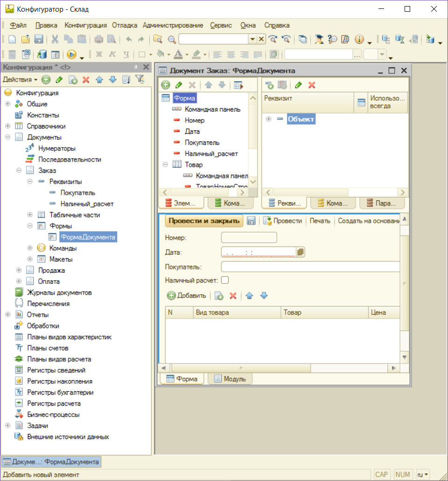Click the magnifier search icon in main toolbar
The height and width of the screenshot is (481, 448).
(x=172, y=39)
